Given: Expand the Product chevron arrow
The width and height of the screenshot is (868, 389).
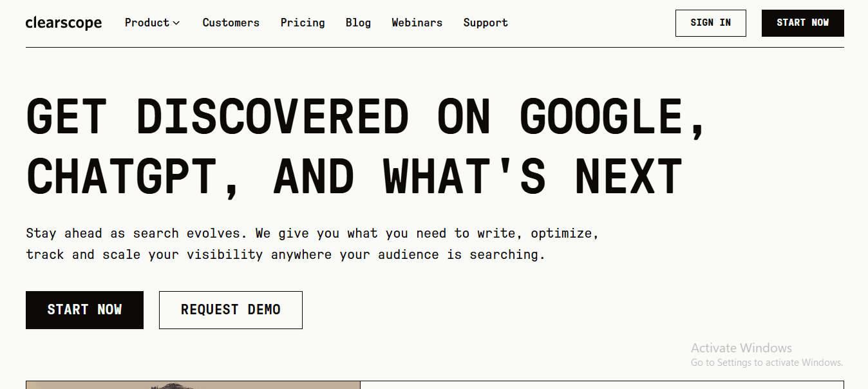Looking at the screenshot, I should click(176, 23).
